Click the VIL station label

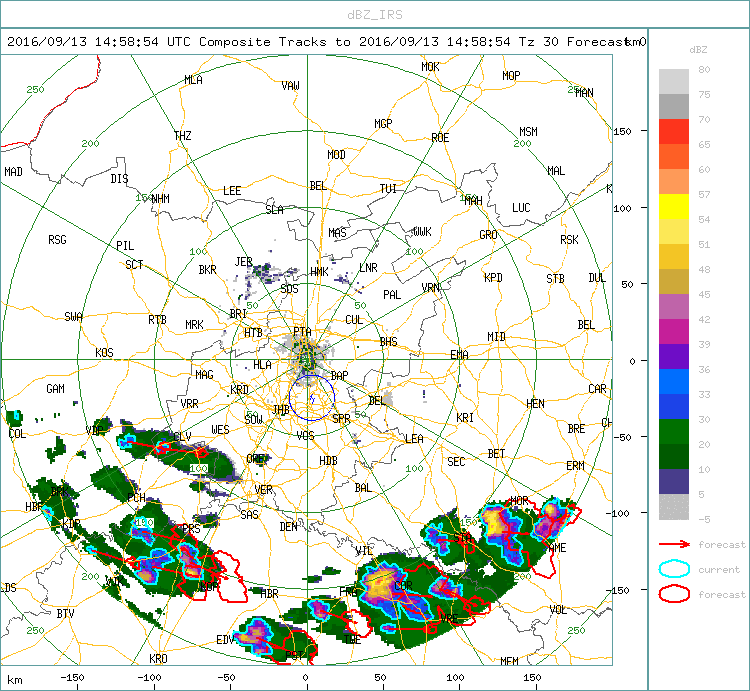point(364,551)
